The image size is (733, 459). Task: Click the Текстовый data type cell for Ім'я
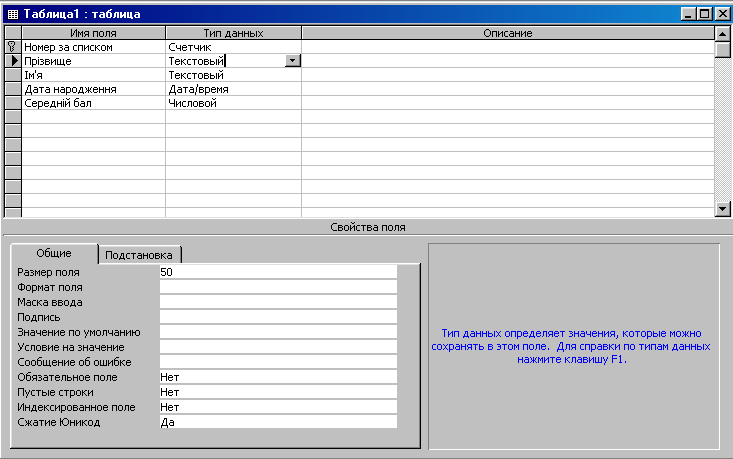[x=233, y=75]
